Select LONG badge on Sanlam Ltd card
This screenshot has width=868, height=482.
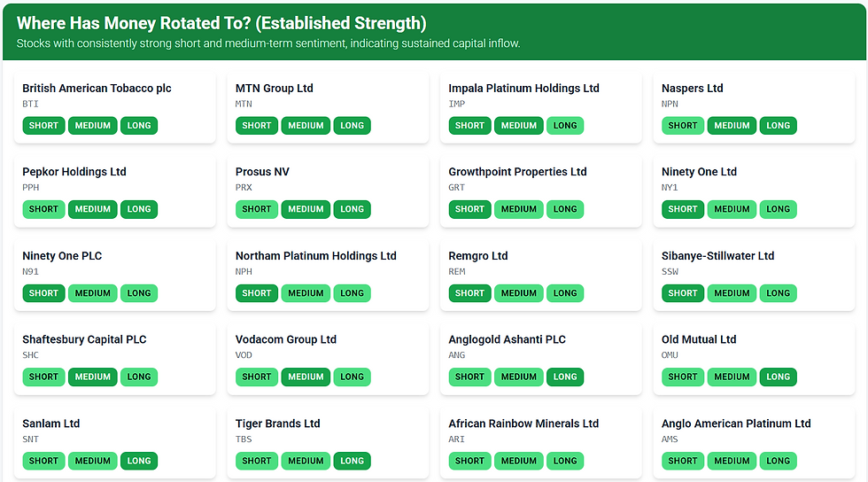[x=139, y=461]
